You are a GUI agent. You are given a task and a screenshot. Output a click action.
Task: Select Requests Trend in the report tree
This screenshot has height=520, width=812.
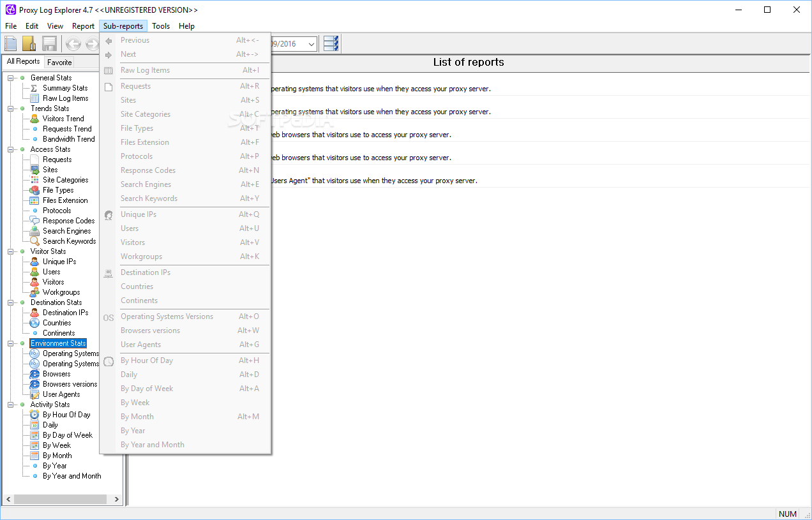point(67,129)
